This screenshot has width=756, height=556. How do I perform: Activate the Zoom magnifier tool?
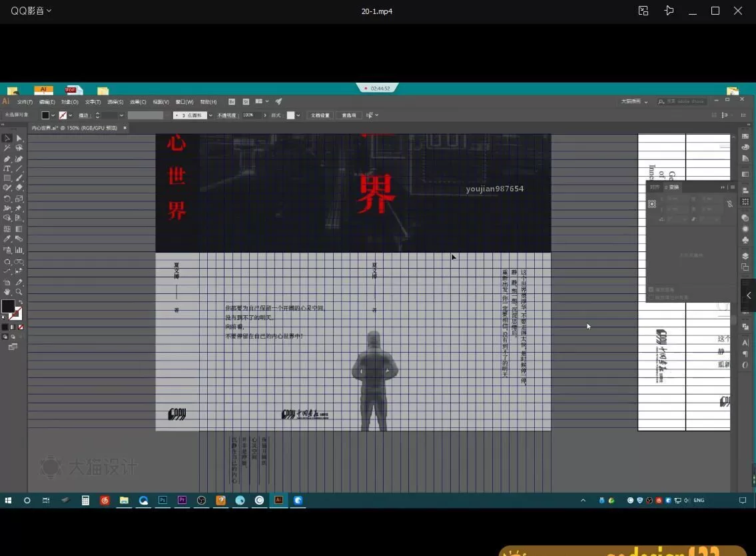[19, 292]
